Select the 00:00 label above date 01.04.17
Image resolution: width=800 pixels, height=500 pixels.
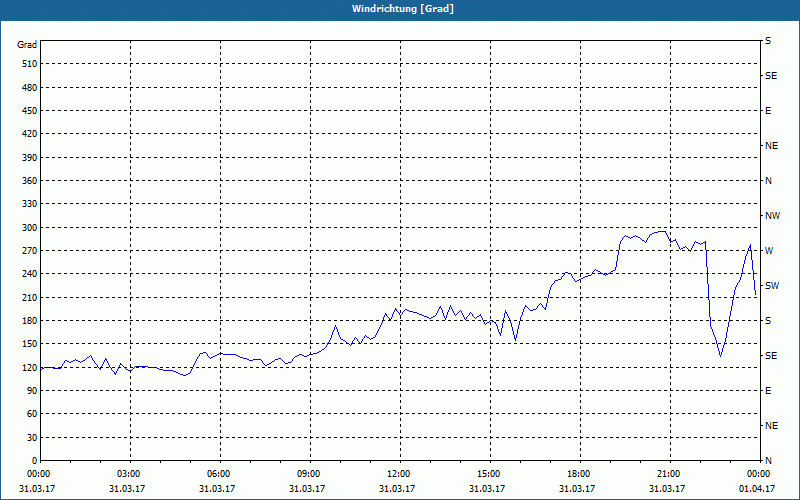(x=760, y=474)
